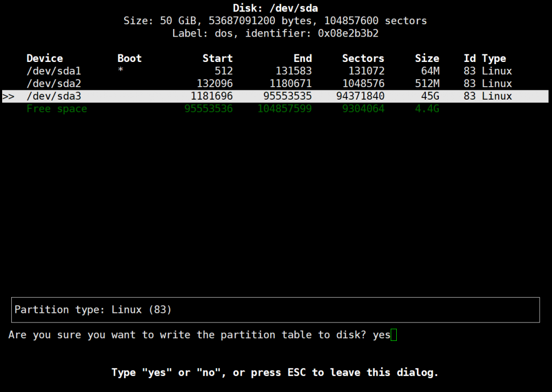The image size is (552, 392).
Task: Click the dos label identifier line
Action: [x=276, y=33]
